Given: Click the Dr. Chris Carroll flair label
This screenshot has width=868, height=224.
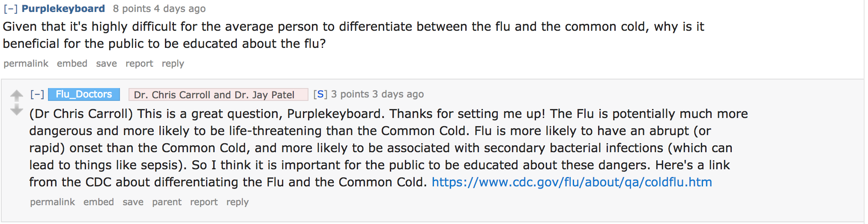Looking at the screenshot, I should coord(218,94).
